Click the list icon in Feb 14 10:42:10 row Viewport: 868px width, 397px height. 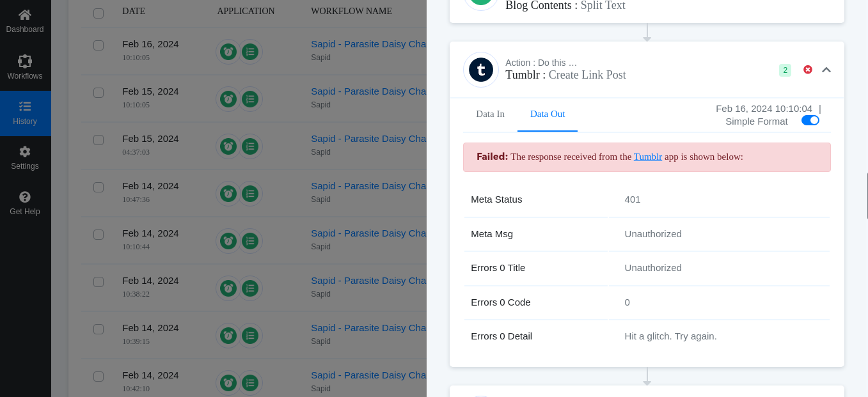pos(250,383)
